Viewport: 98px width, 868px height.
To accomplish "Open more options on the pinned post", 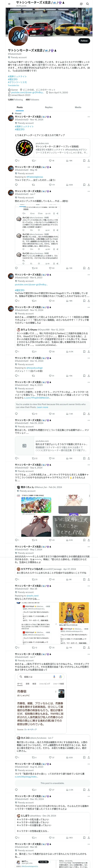I will [x=89, y=117].
